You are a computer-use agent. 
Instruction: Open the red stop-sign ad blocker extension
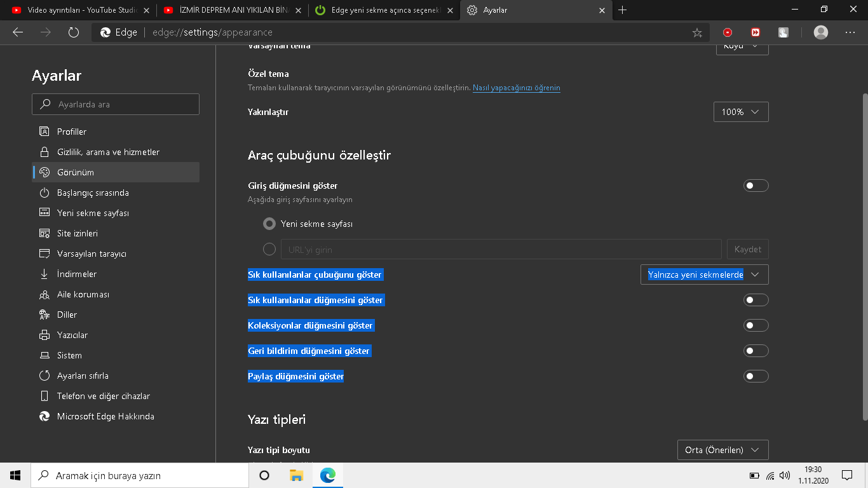pos(728,32)
